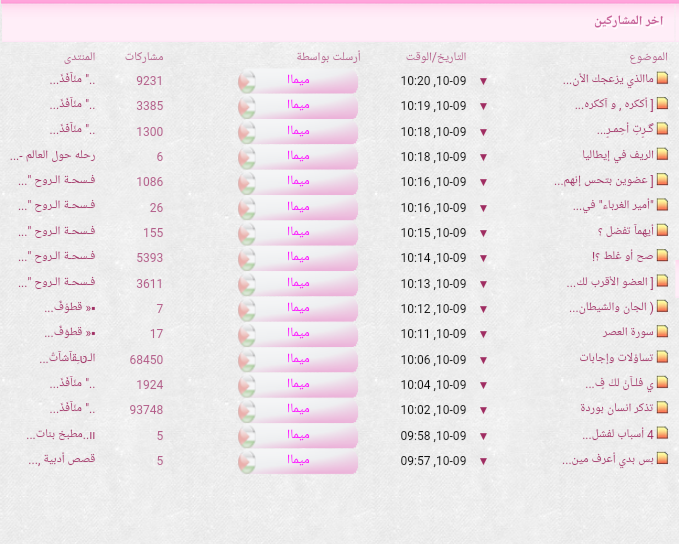Click the arrow next to the 09:58 timestamp
The height and width of the screenshot is (544, 679).
click(x=484, y=436)
